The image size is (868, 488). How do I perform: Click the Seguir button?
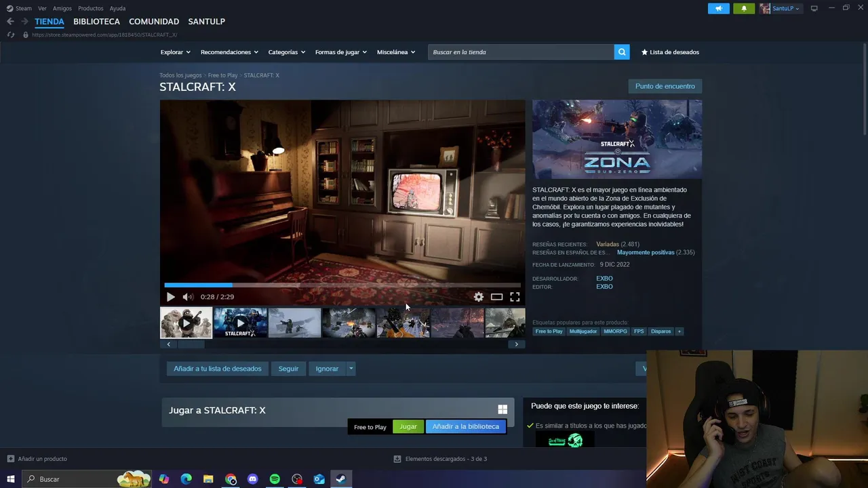point(288,369)
